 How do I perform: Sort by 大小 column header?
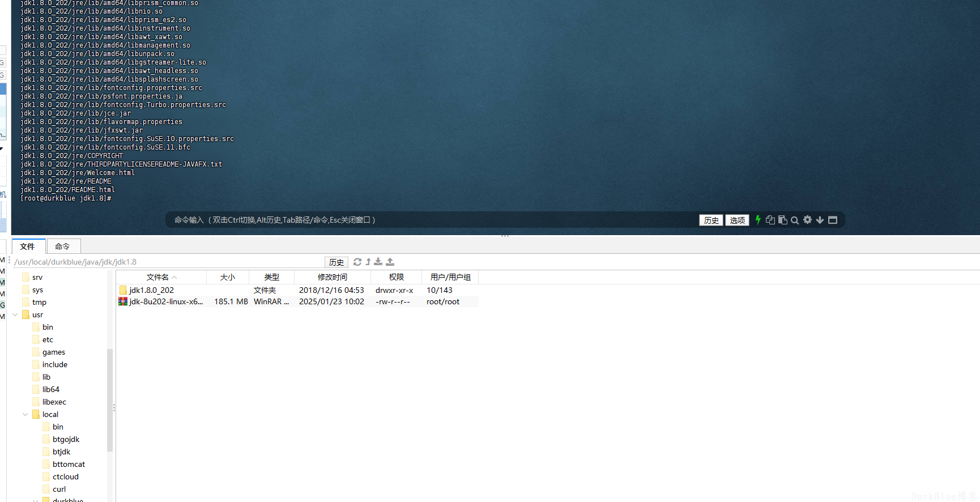tap(228, 277)
